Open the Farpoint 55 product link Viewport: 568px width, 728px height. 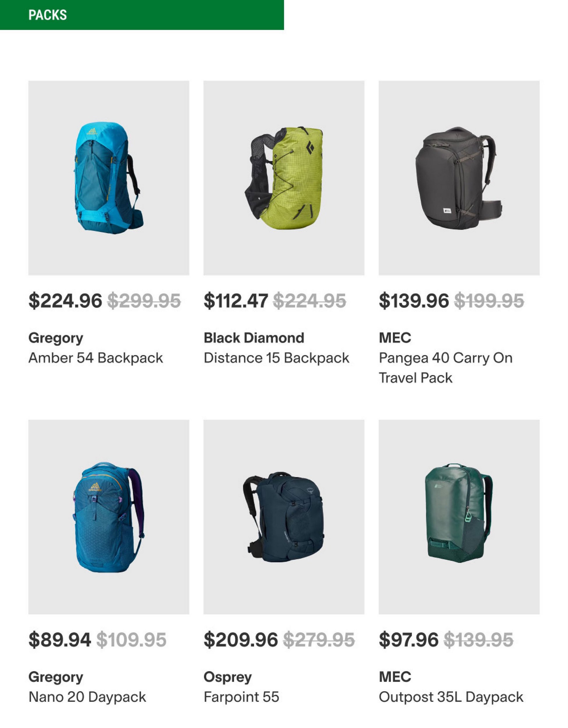click(x=241, y=697)
